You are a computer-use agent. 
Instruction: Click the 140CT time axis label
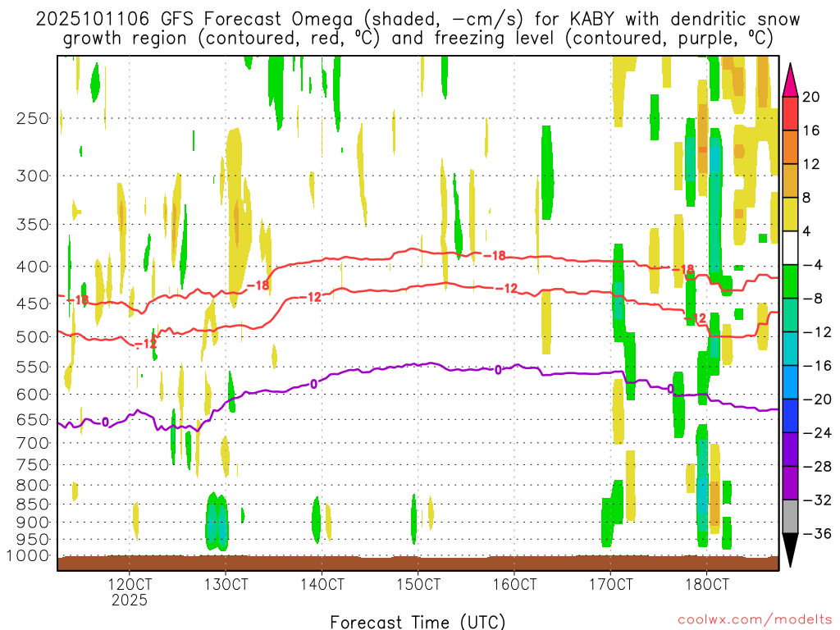point(322,583)
